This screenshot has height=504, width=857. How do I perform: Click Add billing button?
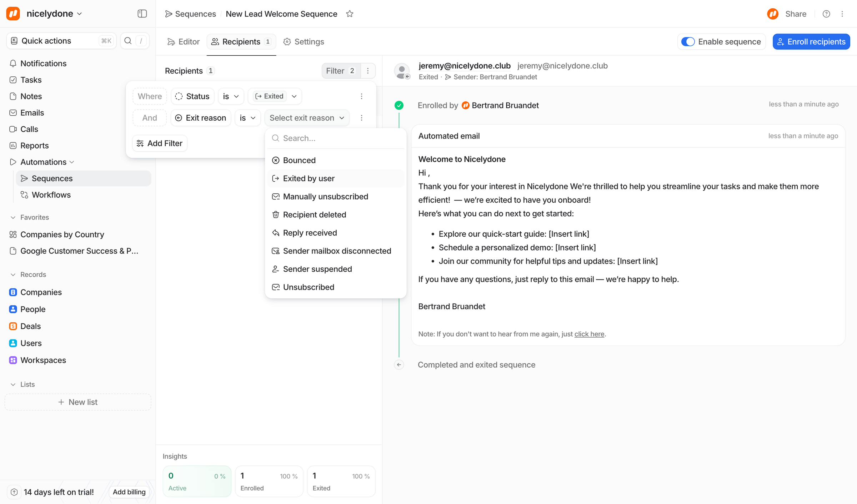tap(129, 492)
